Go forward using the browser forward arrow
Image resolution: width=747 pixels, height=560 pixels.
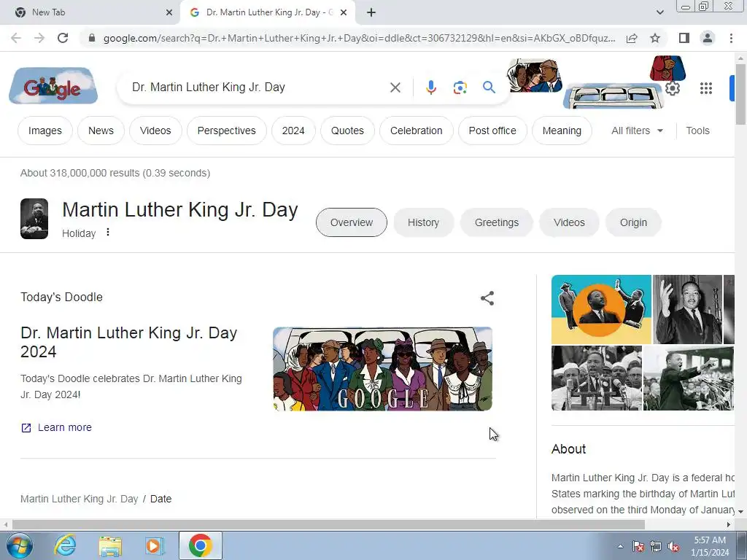[x=39, y=38]
